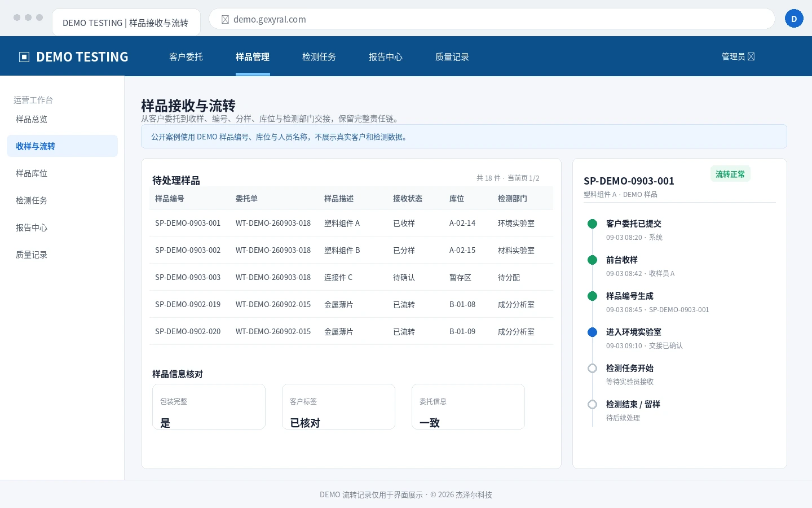Open 报告中心 in the top navigation
Screen dimensions: 812x508
point(386,56)
